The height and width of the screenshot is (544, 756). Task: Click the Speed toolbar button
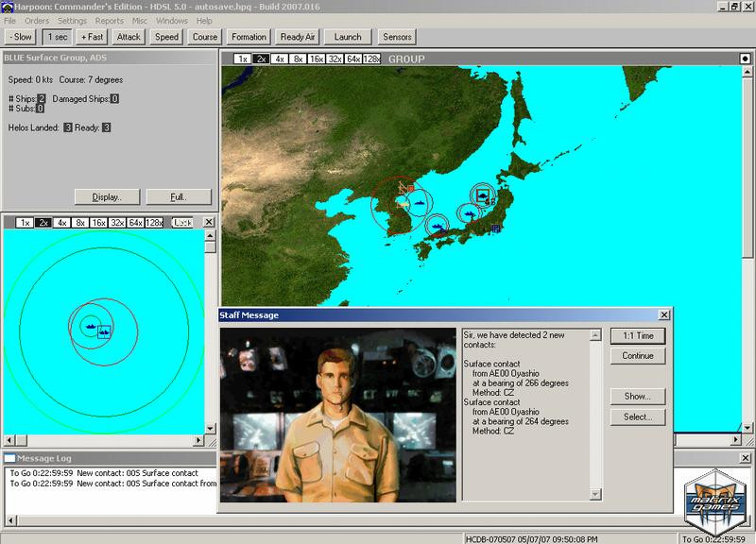coord(167,37)
